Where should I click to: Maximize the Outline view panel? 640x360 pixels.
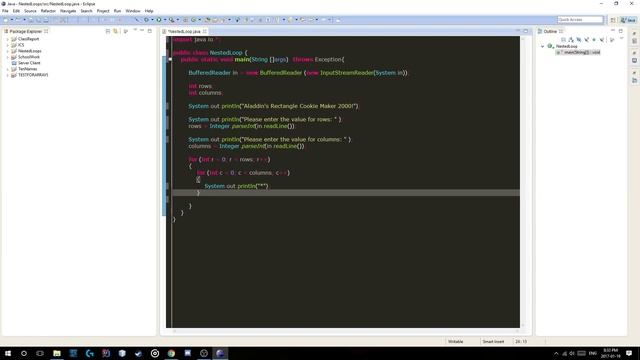pos(621,31)
